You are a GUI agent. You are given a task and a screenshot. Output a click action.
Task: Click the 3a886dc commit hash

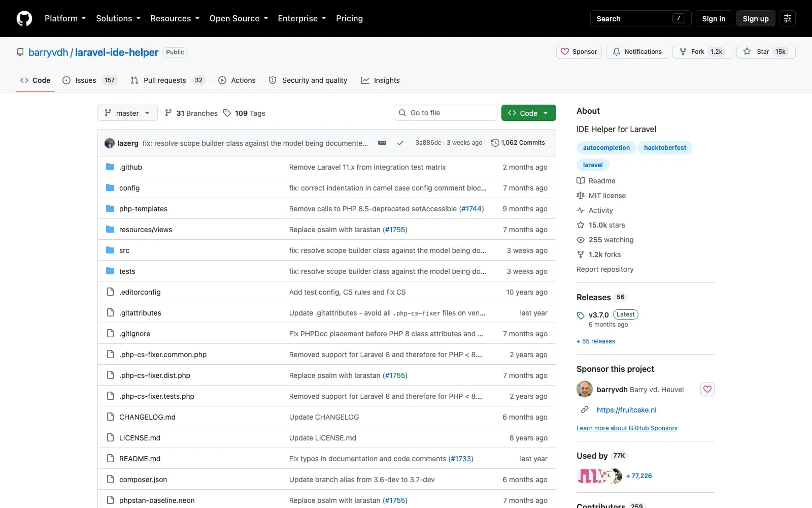click(428, 143)
